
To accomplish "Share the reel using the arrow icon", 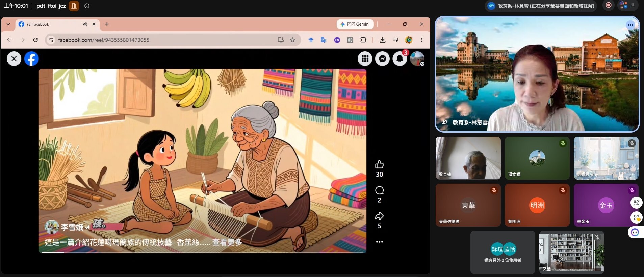I will pos(379,216).
